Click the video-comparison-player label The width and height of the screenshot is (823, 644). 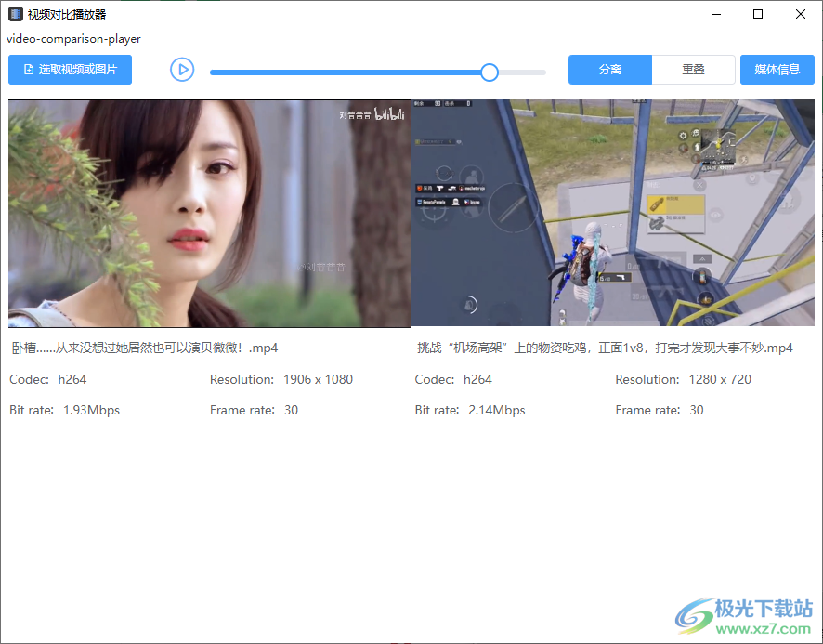pos(73,39)
